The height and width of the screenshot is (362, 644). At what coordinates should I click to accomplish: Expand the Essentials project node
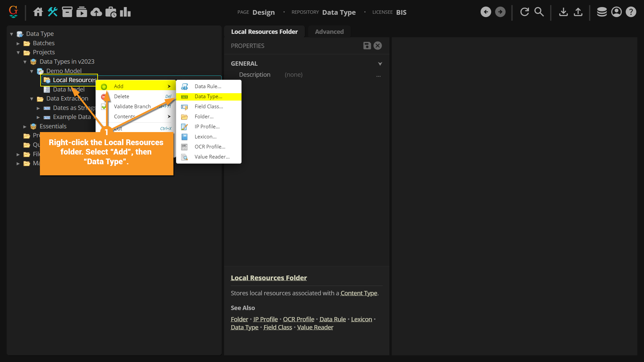pos(25,127)
